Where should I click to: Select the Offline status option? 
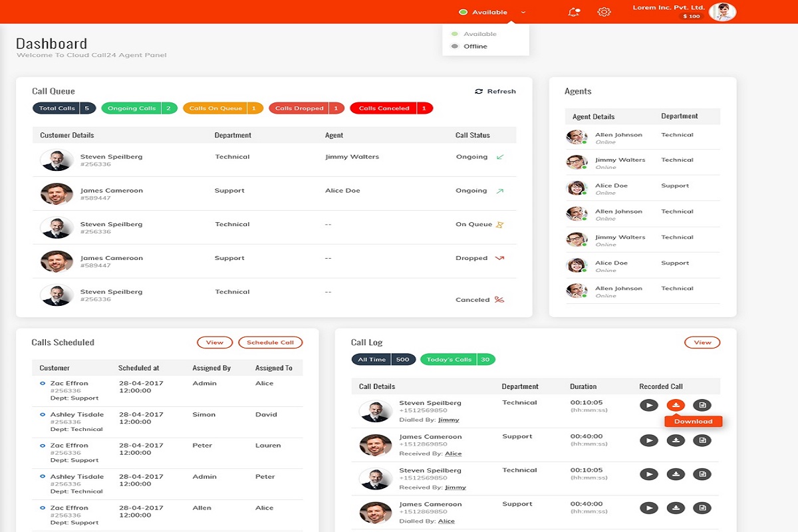click(475, 47)
